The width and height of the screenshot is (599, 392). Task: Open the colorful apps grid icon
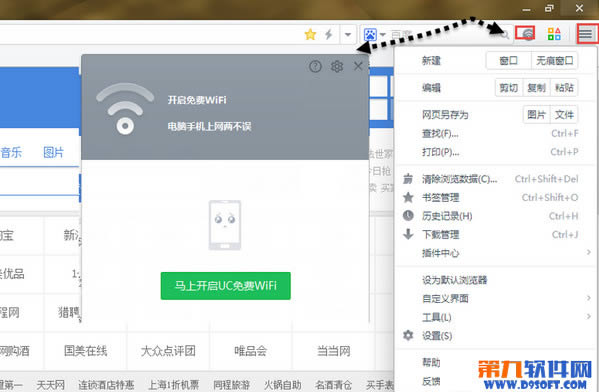tap(554, 34)
